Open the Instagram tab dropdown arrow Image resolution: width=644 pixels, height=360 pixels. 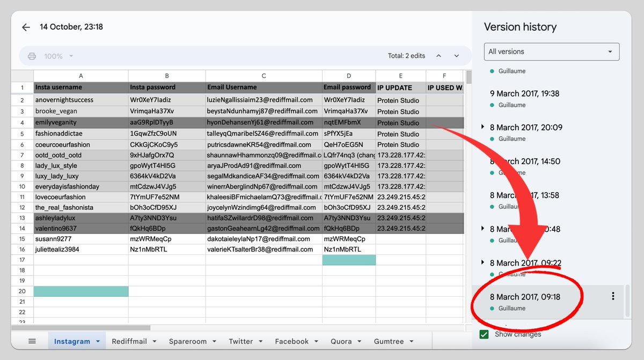point(98,341)
